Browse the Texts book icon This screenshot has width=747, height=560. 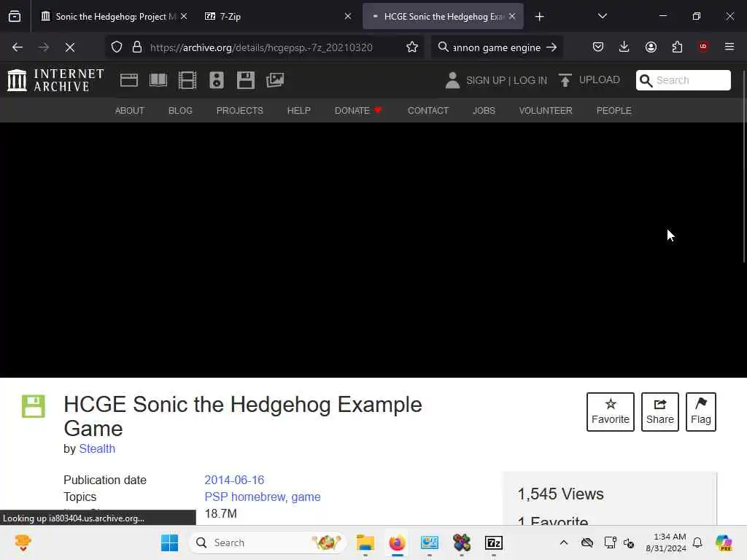click(158, 80)
